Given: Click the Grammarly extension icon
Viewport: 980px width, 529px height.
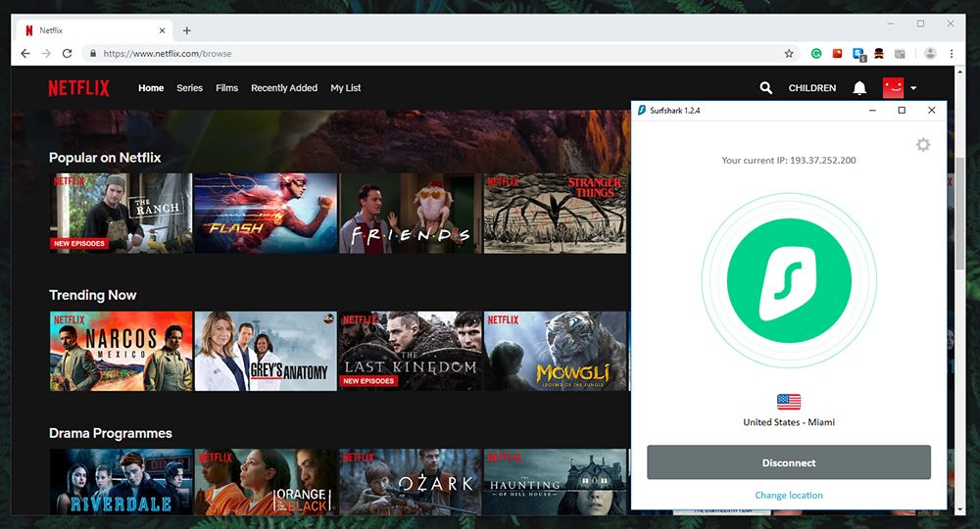Looking at the screenshot, I should pyautogui.click(x=816, y=54).
